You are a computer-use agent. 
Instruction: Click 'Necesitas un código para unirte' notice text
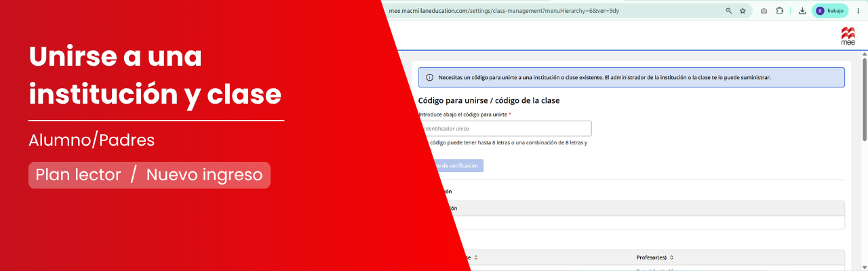[x=605, y=77]
